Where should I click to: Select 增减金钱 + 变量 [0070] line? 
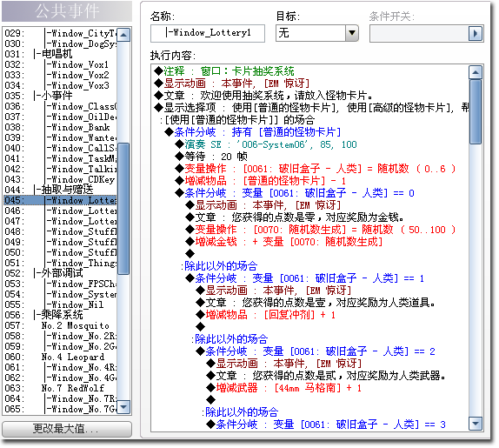pyautogui.click(x=284, y=242)
